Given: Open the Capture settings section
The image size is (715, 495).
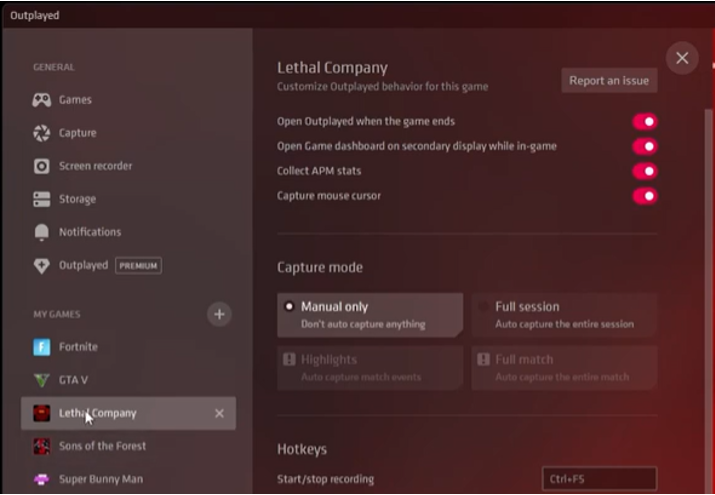Looking at the screenshot, I should tap(129, 133).
